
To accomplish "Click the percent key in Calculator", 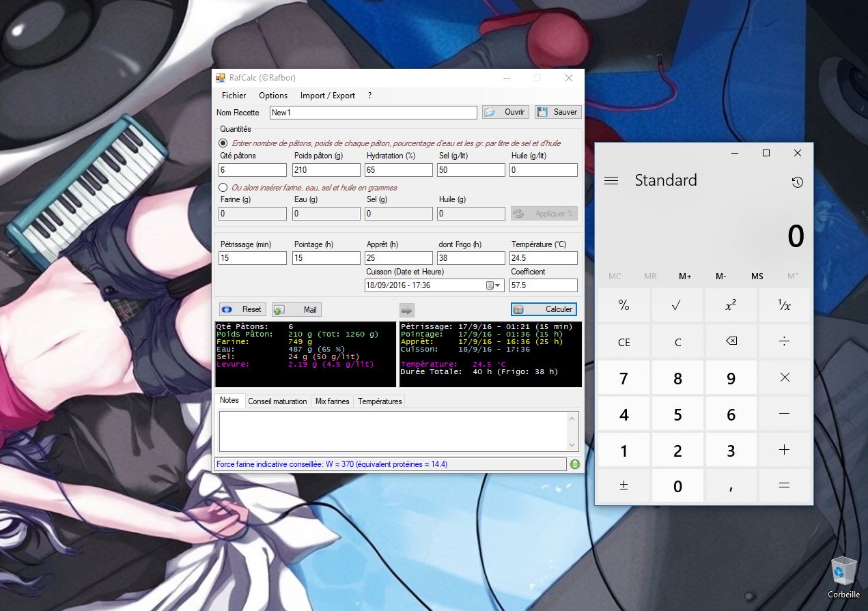I will (624, 305).
